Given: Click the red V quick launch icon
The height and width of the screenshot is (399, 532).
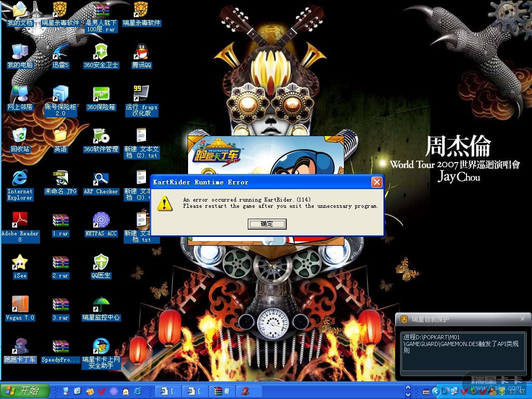Looking at the screenshot, I should 101,391.
